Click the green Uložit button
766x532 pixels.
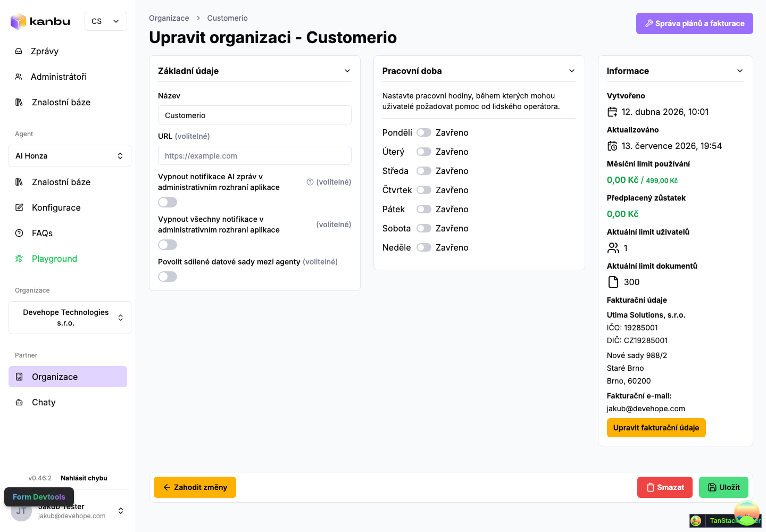tap(723, 487)
